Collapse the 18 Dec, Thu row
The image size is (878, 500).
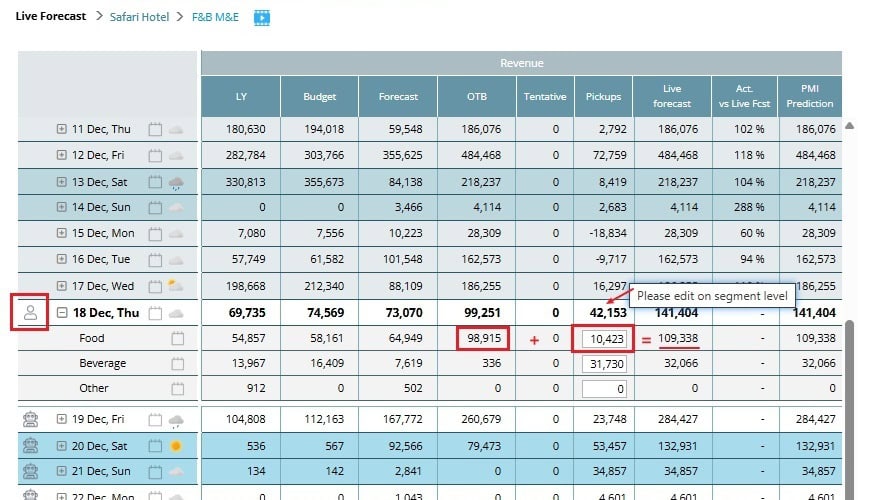[62, 313]
